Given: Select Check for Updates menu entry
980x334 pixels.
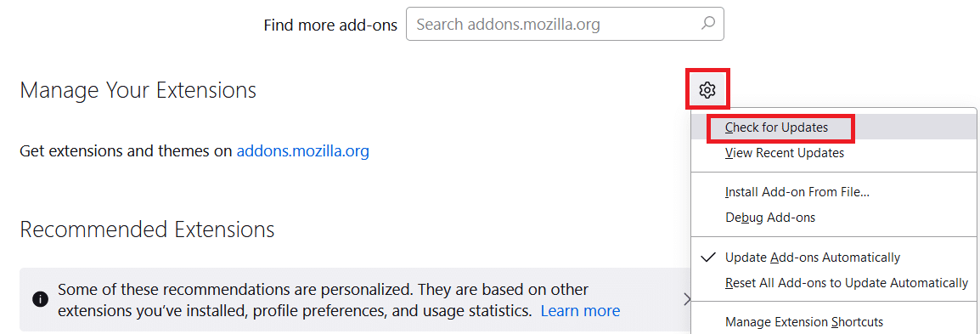Looking at the screenshot, I should pos(777,127).
